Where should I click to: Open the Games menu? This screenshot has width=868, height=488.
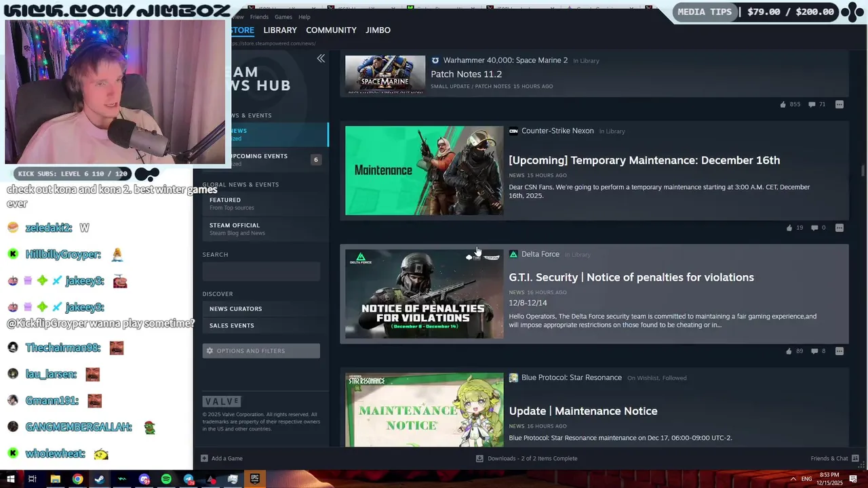click(x=283, y=17)
